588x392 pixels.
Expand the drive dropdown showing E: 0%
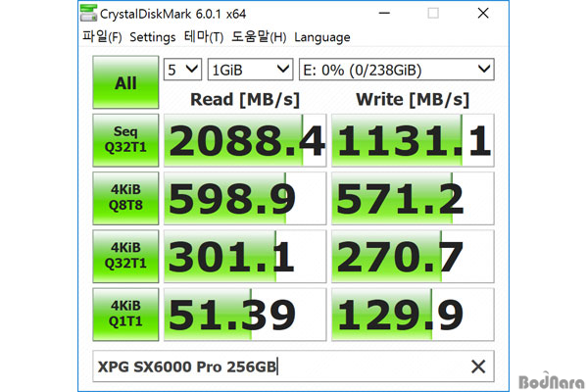click(x=396, y=70)
